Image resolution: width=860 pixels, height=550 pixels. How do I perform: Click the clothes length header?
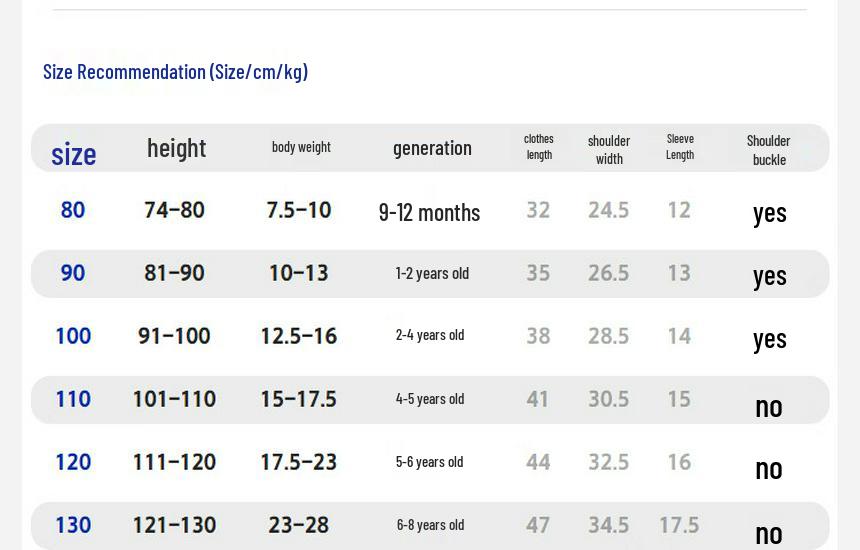539,147
